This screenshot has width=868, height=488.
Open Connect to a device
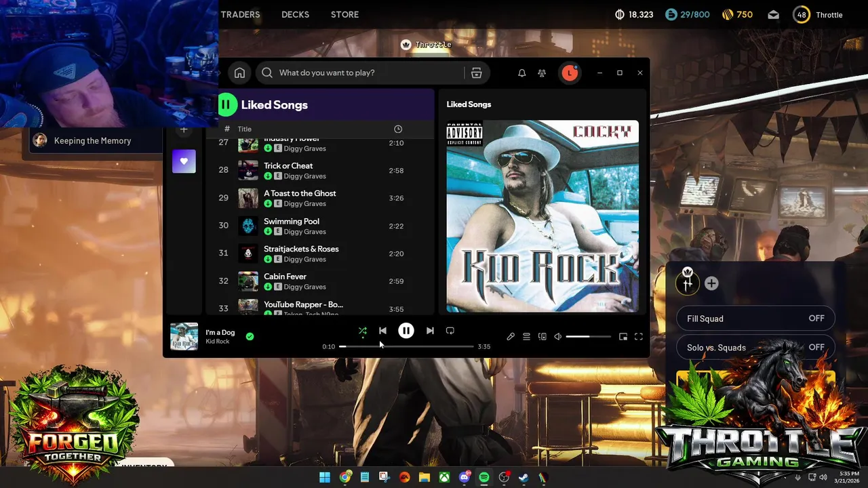click(x=542, y=337)
